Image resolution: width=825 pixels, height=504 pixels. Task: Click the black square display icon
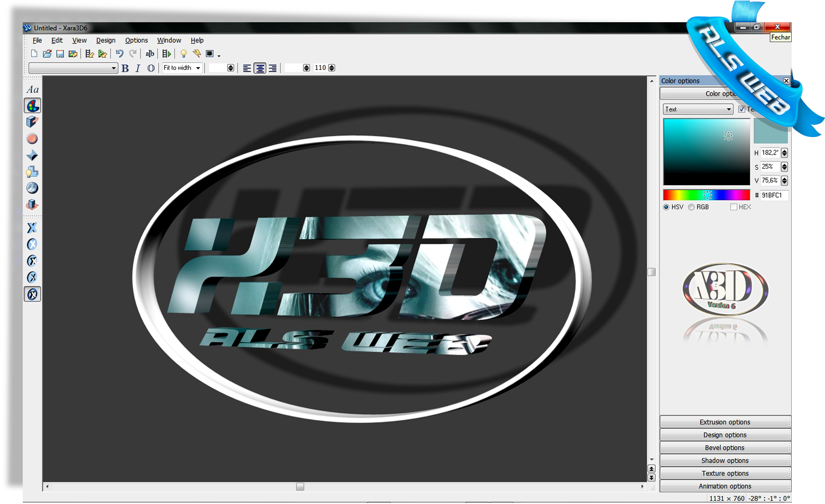tap(209, 53)
